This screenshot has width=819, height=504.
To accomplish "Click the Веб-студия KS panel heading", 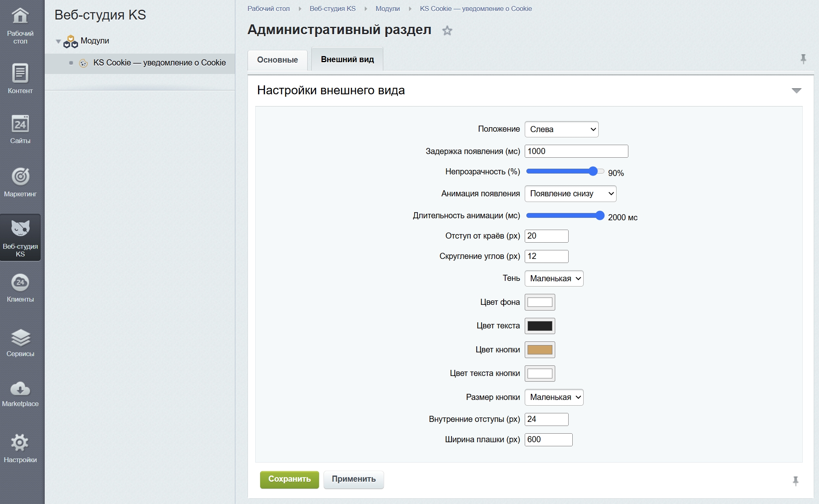I will pos(100,15).
